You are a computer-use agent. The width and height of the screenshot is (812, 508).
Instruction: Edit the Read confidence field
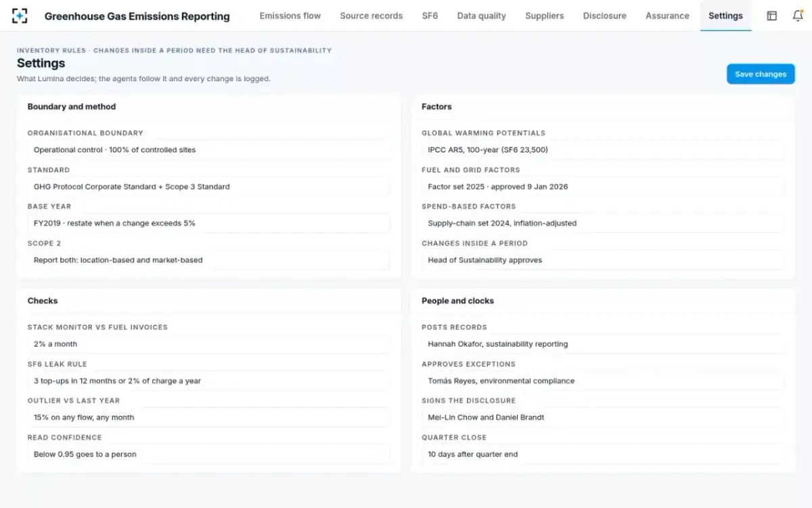coord(208,454)
